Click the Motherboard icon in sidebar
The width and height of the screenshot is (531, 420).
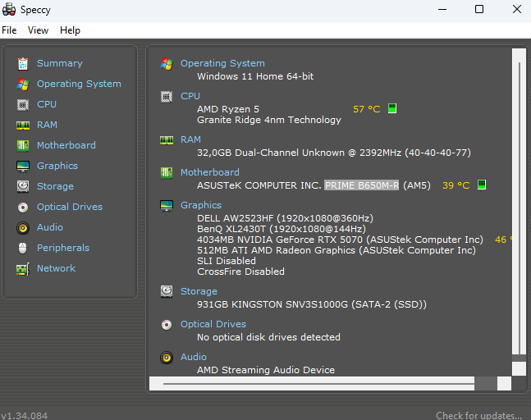click(23, 146)
